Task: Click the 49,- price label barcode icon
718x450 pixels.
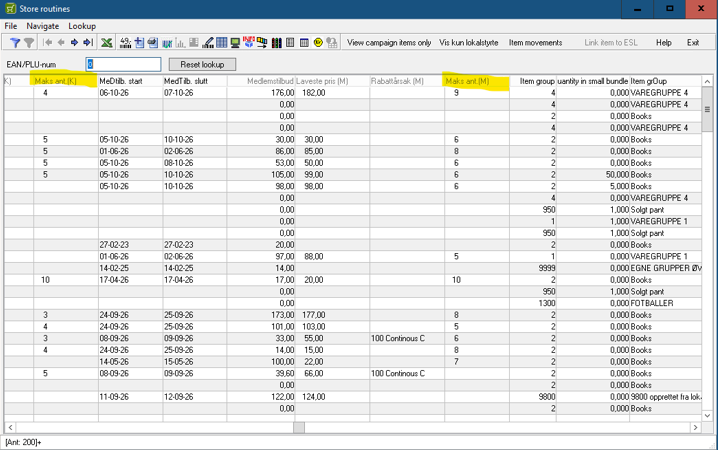Action: coord(125,43)
